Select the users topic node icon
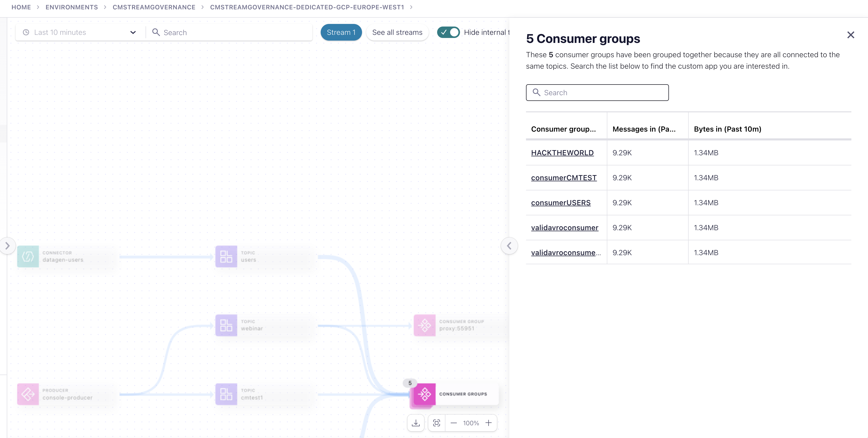 click(x=226, y=257)
